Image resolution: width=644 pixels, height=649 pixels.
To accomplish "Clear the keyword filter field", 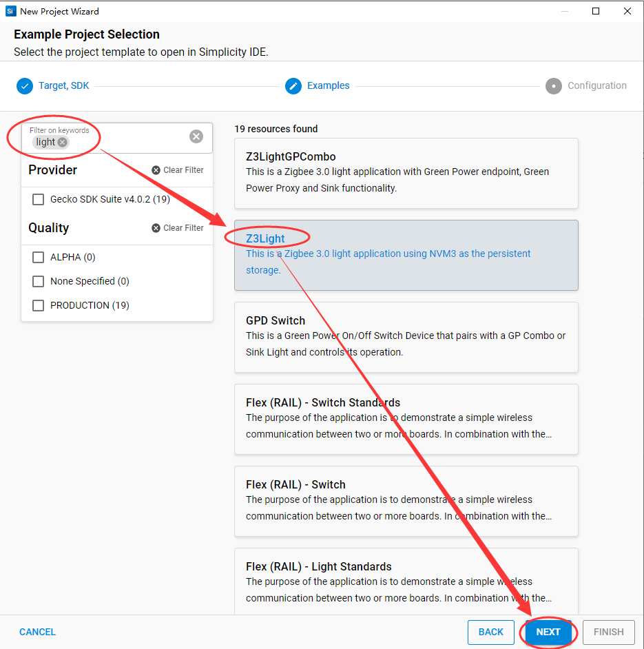I will coord(196,136).
